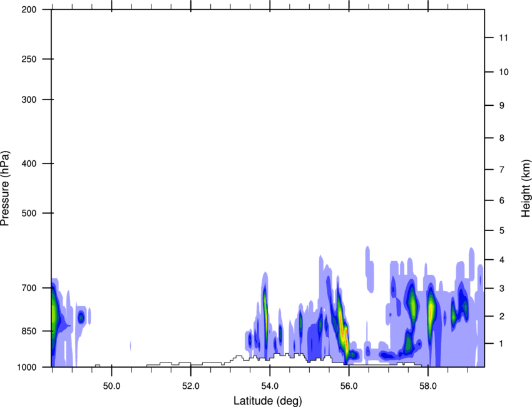Click the 4 km height label
Screen dimensions: 532x407
(x=502, y=260)
